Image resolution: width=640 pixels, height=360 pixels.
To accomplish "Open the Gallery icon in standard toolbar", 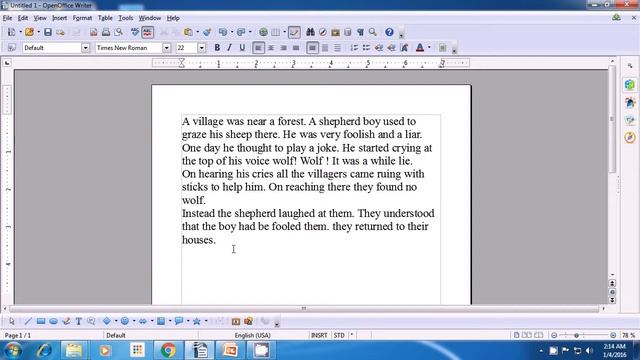I will pos(336,32).
